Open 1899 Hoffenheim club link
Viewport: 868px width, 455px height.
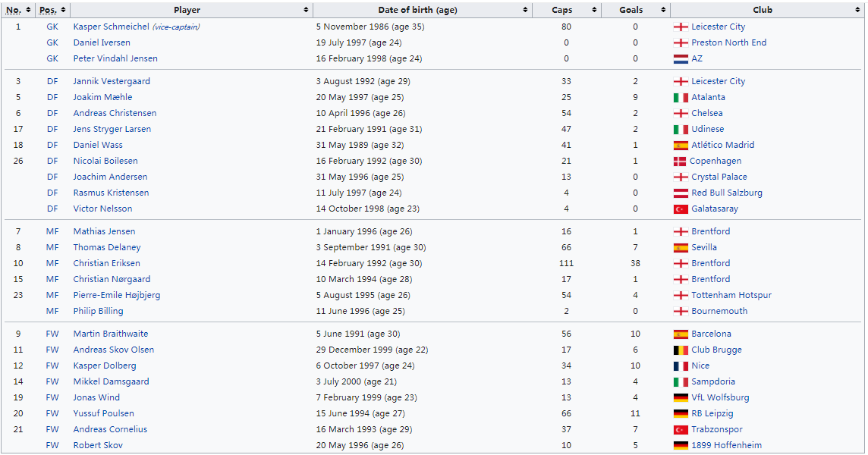[726, 445]
